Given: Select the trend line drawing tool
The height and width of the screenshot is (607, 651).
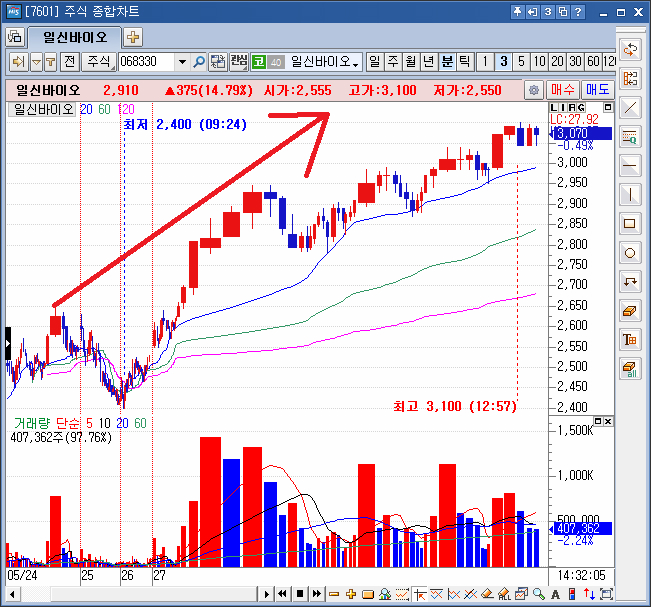Looking at the screenshot, I should click(630, 107).
